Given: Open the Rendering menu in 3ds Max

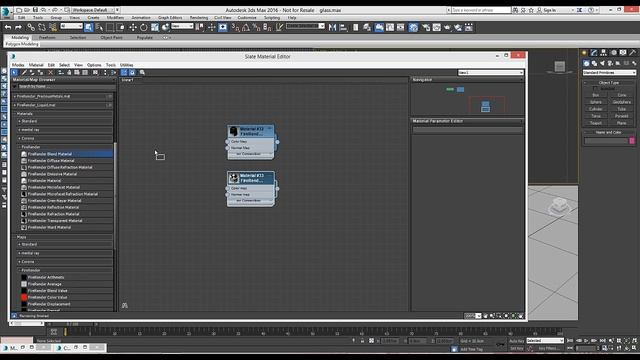Looking at the screenshot, I should (x=199, y=18).
